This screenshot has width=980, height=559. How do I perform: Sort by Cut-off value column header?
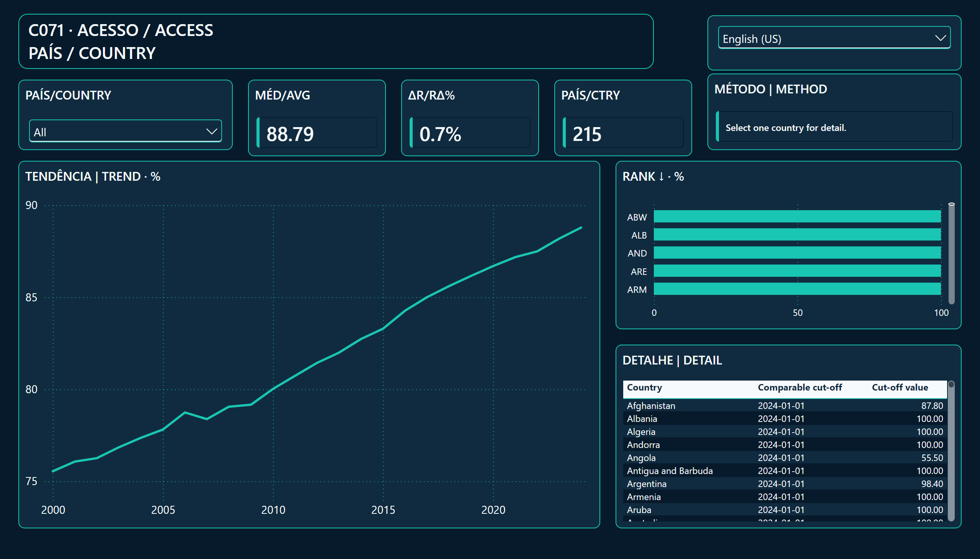pyautogui.click(x=900, y=387)
